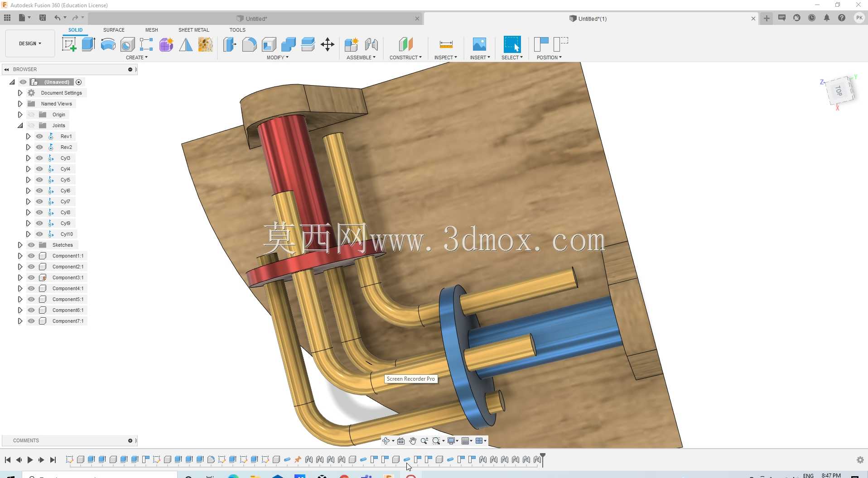Select the Extrude tool

click(88, 44)
